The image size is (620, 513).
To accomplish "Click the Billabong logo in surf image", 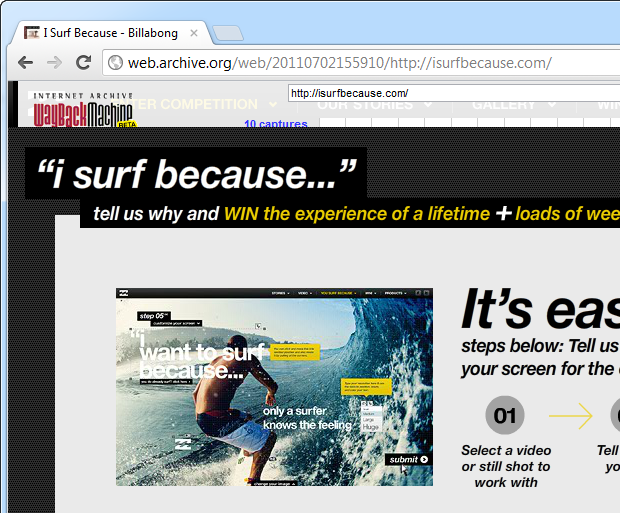I will (183, 444).
